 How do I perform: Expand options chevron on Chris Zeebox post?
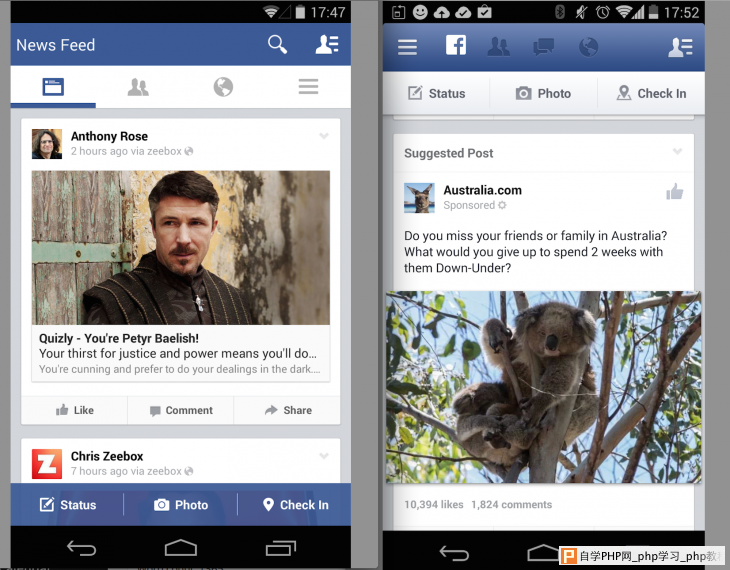click(x=324, y=456)
